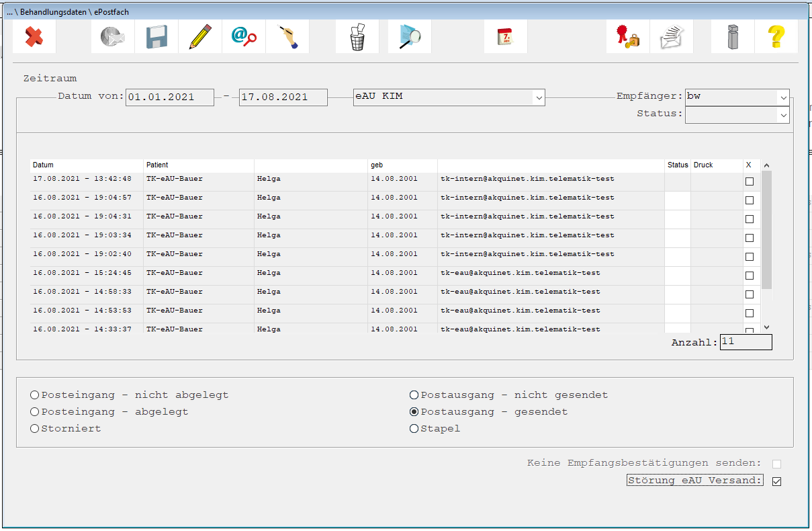Select the Stapel radio option
812x531 pixels.
(x=414, y=429)
